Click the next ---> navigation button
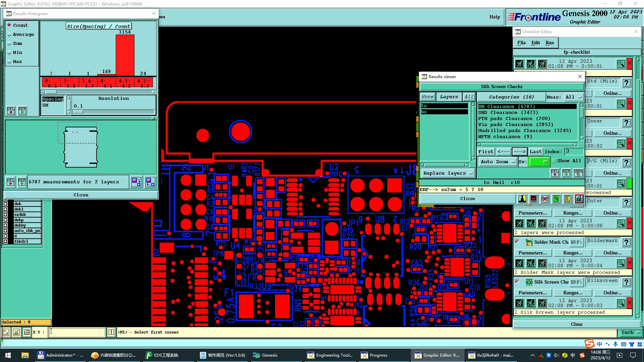 click(x=520, y=152)
